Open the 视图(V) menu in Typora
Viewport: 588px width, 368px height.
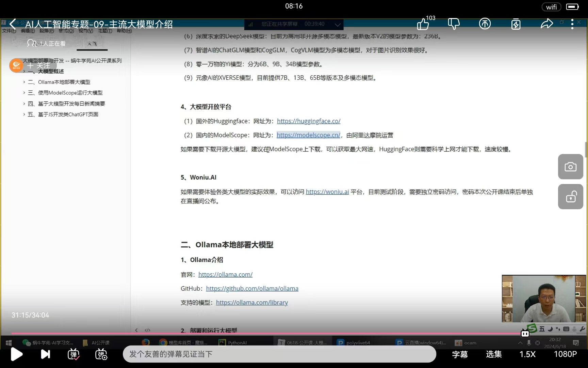click(x=86, y=31)
